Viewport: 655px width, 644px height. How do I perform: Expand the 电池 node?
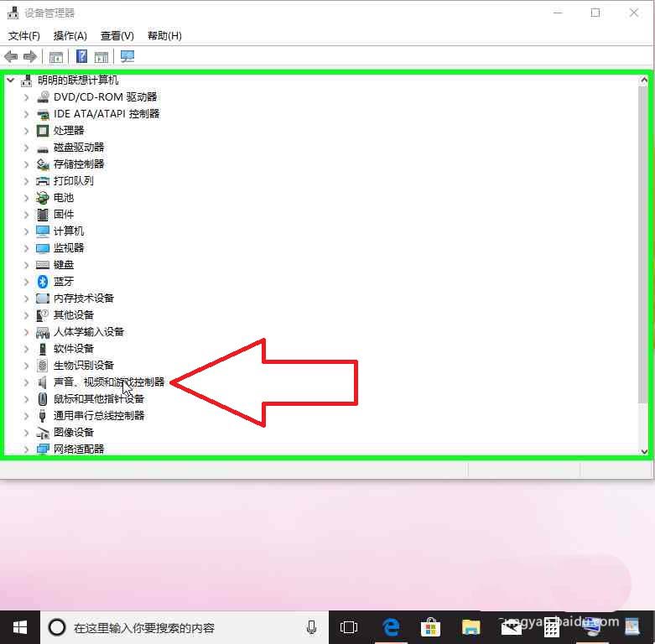(x=26, y=198)
